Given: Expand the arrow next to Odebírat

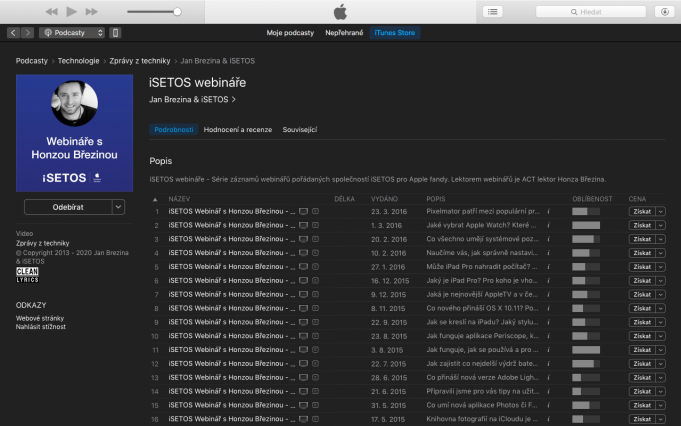Looking at the screenshot, I should 118,206.
